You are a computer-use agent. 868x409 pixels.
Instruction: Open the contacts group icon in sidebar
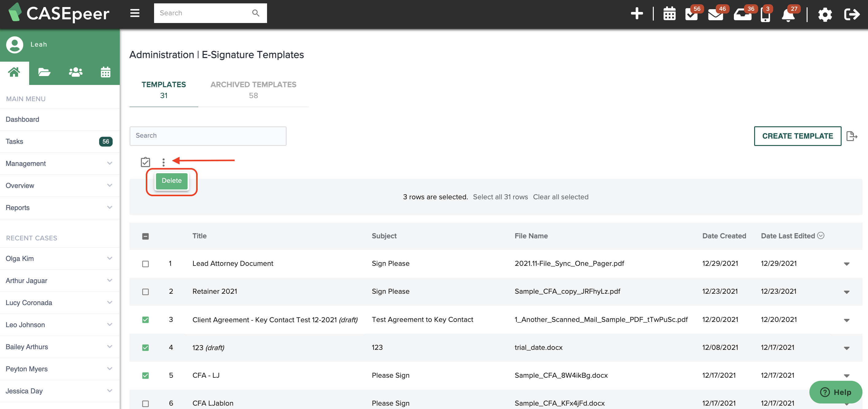click(x=76, y=72)
